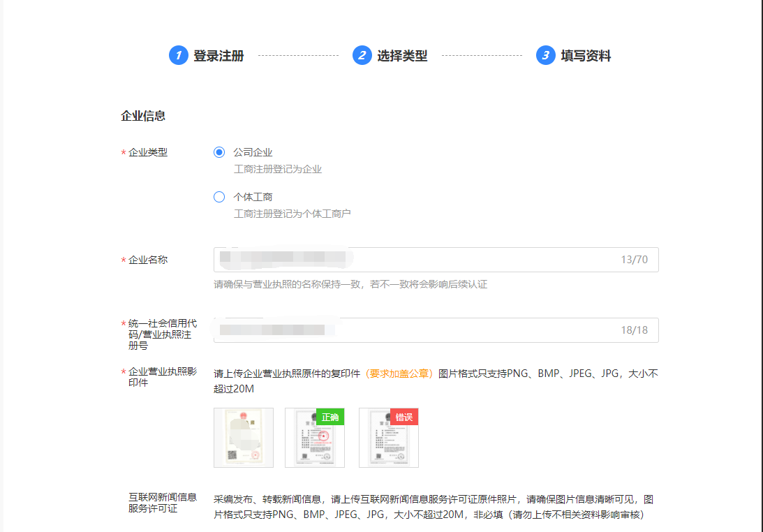Open the uploaded business license thumbnail
The image size is (763, 532).
click(x=244, y=438)
